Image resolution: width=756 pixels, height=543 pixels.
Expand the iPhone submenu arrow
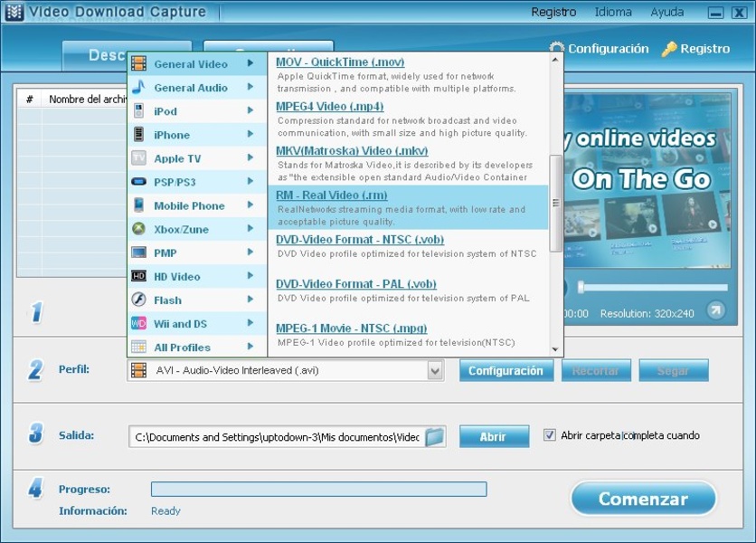point(250,134)
